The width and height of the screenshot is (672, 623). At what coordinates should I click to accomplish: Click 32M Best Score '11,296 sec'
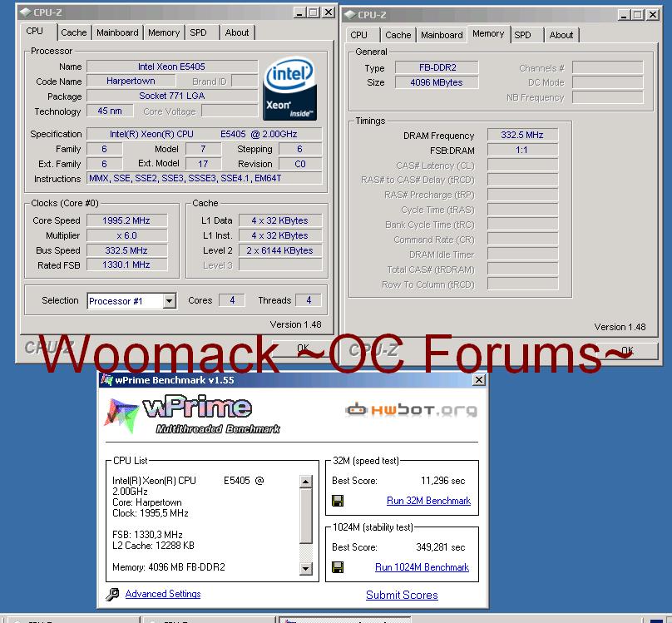443,481
